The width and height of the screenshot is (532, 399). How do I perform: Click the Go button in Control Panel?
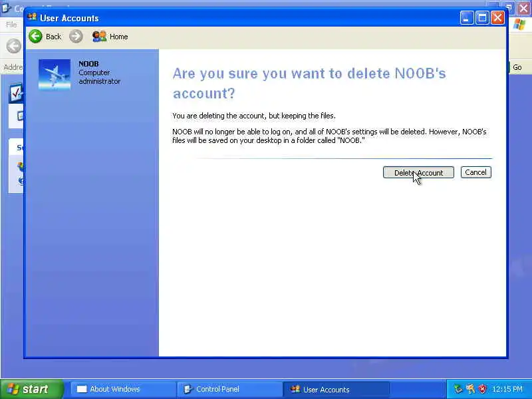(x=517, y=67)
